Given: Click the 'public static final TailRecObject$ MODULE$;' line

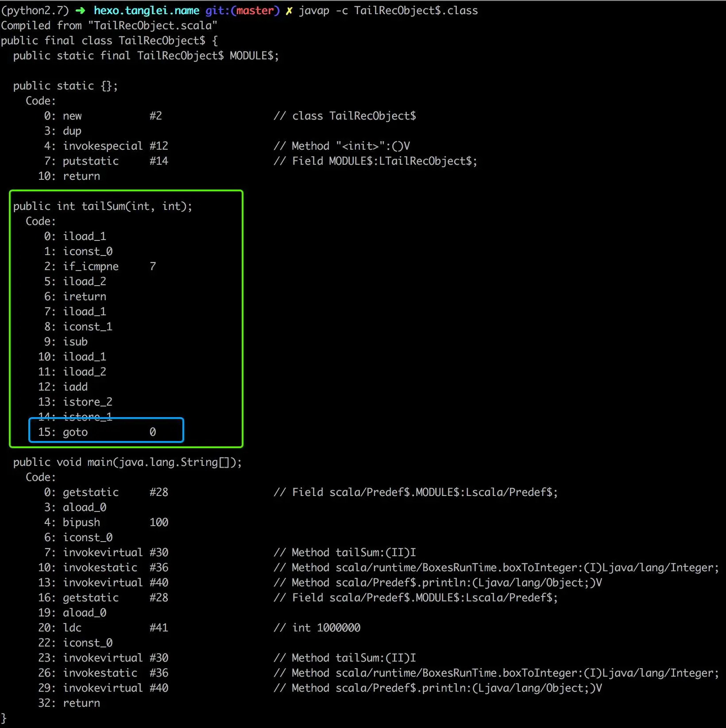Looking at the screenshot, I should point(146,55).
